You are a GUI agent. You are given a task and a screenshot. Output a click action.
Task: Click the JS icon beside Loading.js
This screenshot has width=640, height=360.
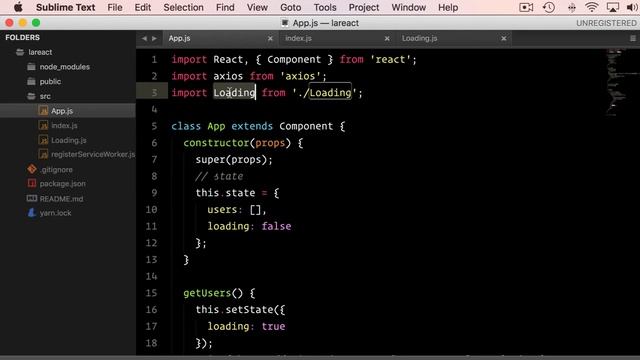point(43,140)
